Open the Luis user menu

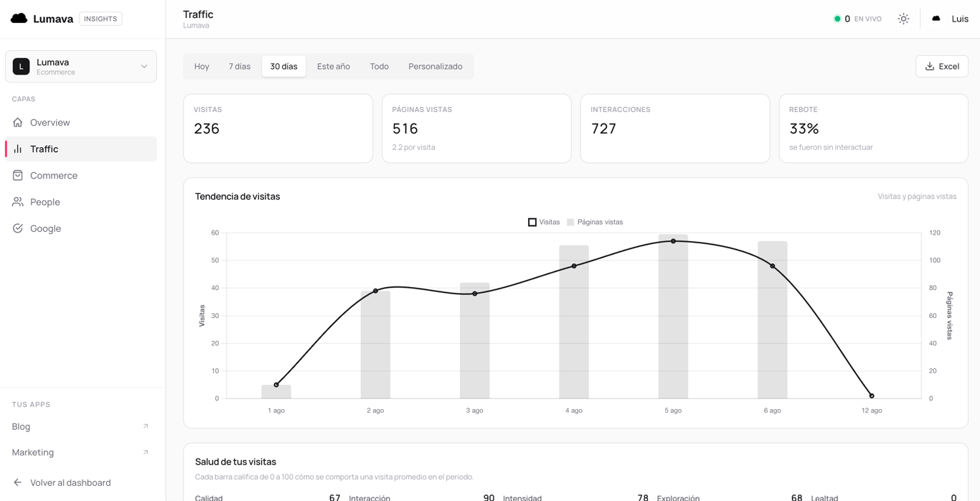point(951,19)
